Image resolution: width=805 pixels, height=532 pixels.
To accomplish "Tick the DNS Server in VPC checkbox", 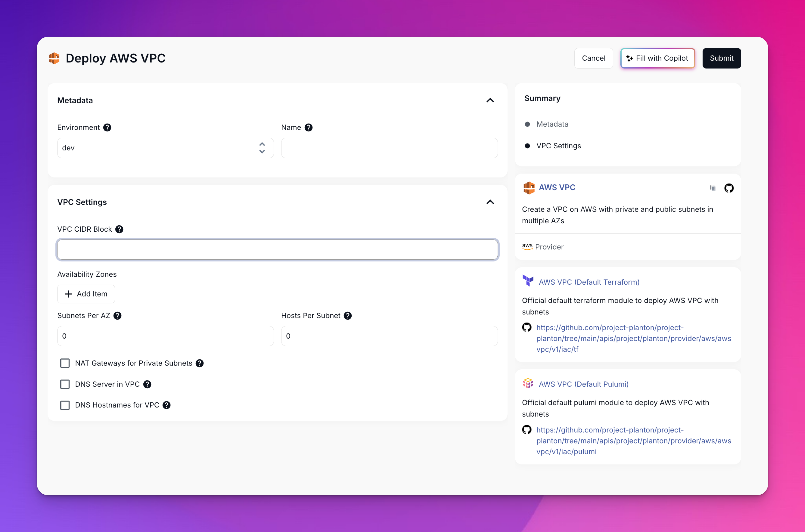I will pyautogui.click(x=65, y=384).
